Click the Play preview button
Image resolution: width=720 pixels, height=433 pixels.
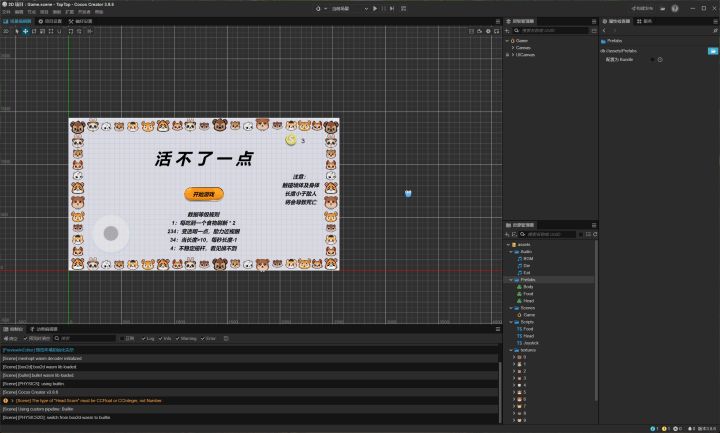point(375,8)
